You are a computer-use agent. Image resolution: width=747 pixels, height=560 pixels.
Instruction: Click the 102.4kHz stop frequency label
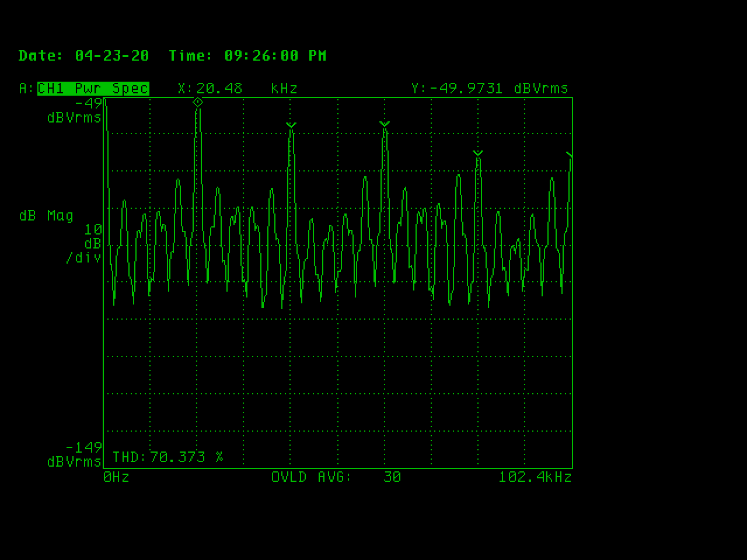click(x=535, y=477)
